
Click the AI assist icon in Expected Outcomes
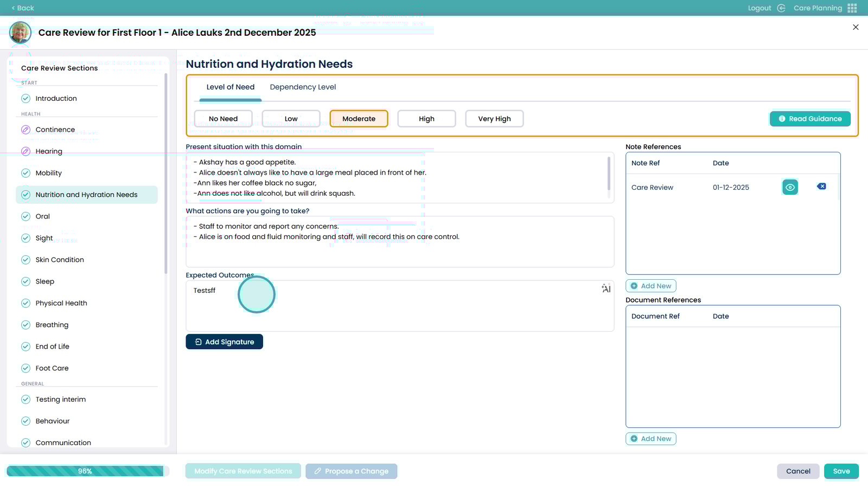(x=606, y=288)
